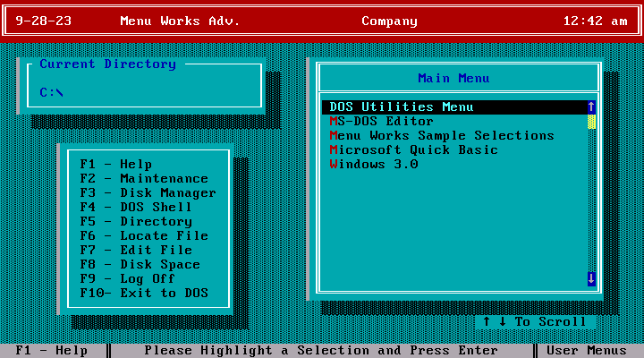
Task: Click the Main Menu title text
Action: coord(453,78)
